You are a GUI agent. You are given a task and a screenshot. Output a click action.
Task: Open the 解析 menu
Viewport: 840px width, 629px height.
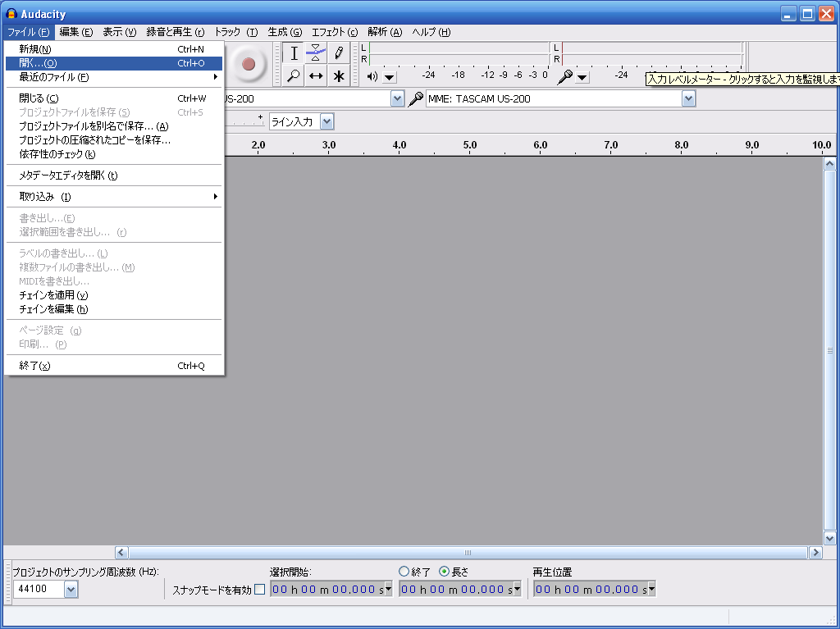point(385,32)
